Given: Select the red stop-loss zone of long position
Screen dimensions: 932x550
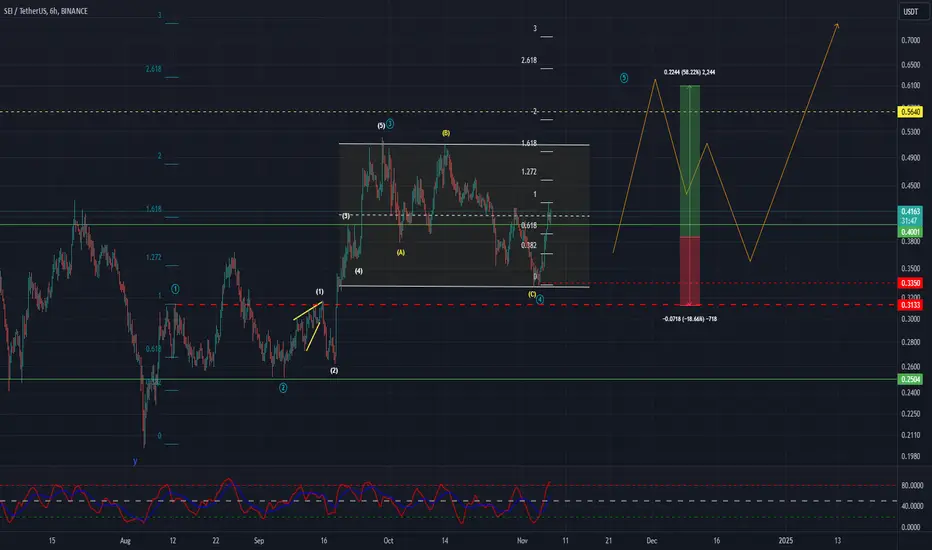Looking at the screenshot, I should 689,271.
